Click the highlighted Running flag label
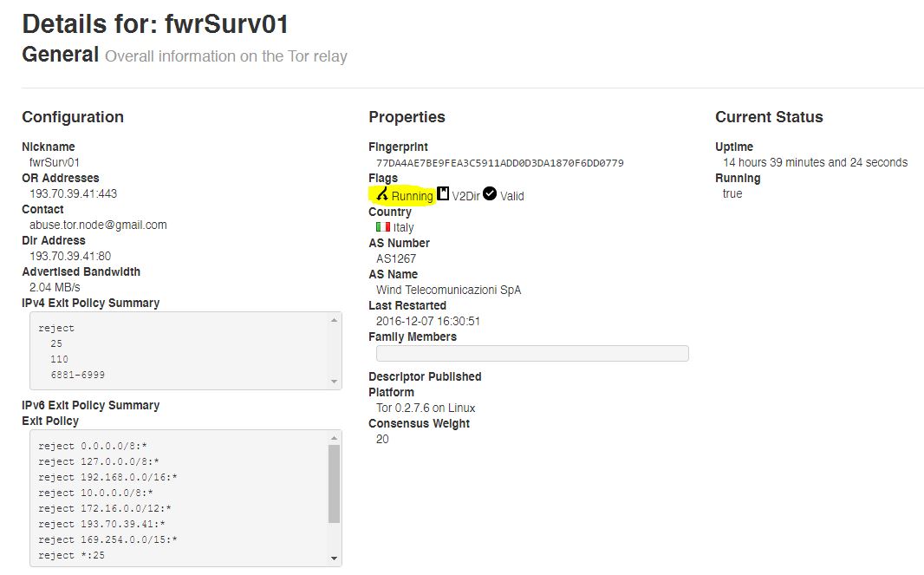The width and height of the screenshot is (924, 575). pos(412,197)
